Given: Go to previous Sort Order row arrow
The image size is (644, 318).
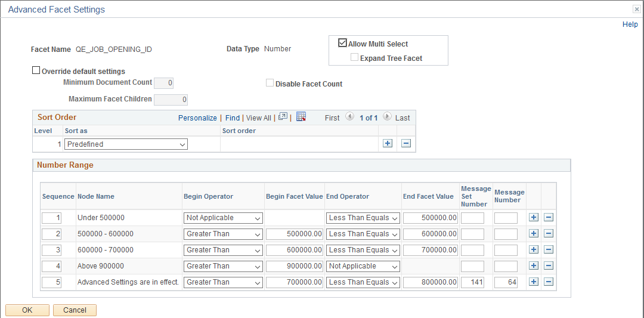Looking at the screenshot, I should (349, 117).
